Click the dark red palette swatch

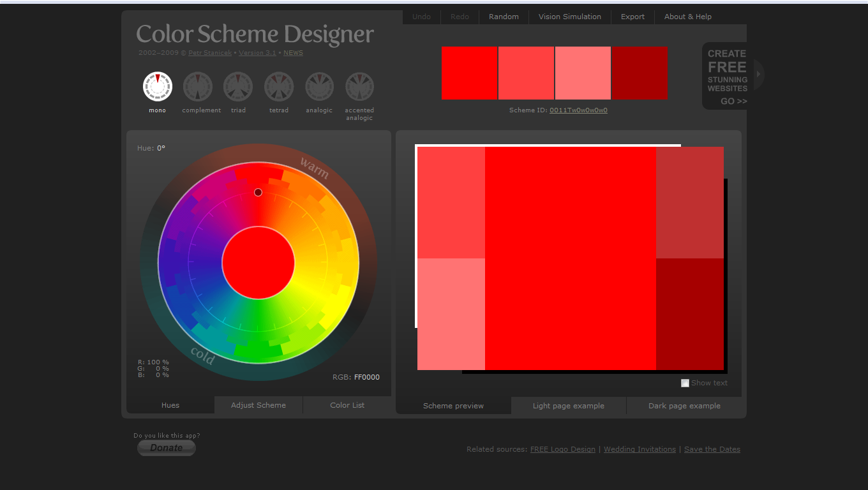click(x=640, y=73)
